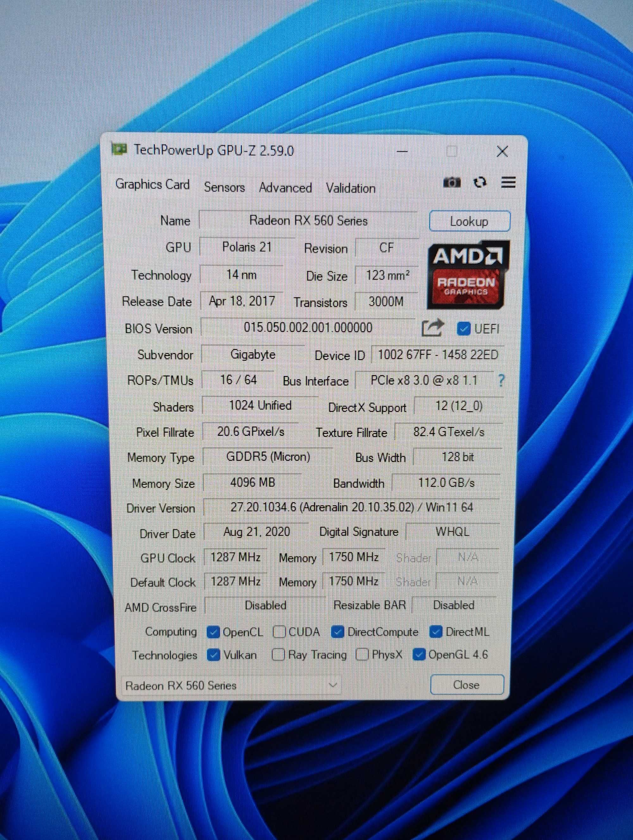Toggle the UEFI checkbox

[x=463, y=329]
